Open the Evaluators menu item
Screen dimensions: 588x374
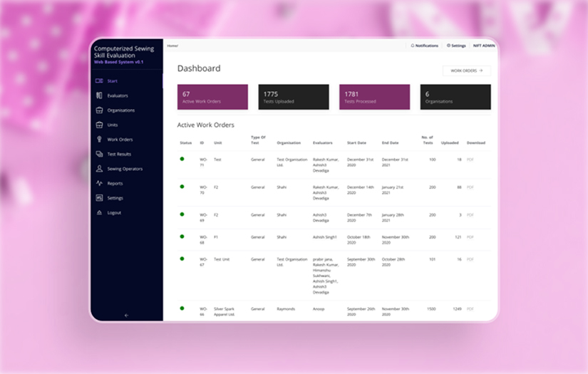118,95
